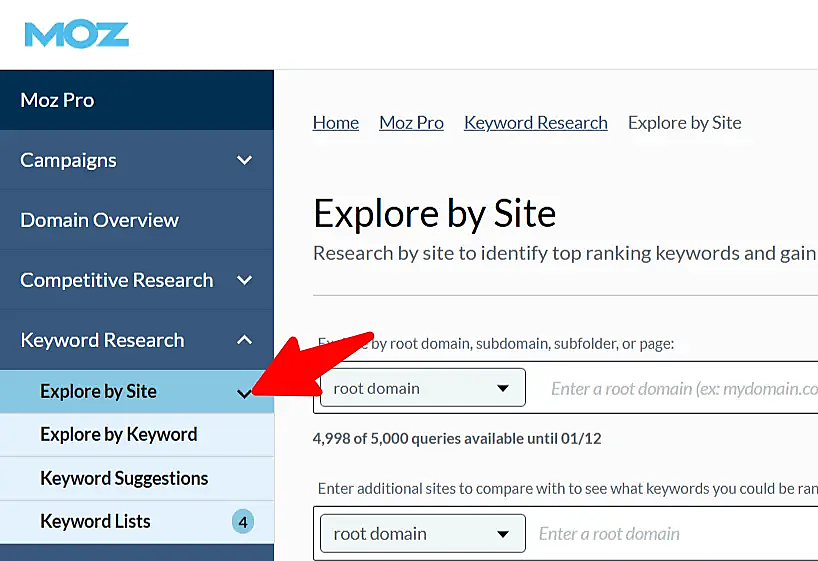This screenshot has width=818, height=561.
Task: Open Moz Pro sidebar header
Action: [x=57, y=100]
